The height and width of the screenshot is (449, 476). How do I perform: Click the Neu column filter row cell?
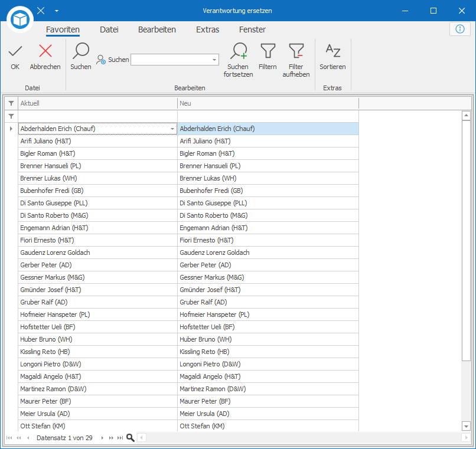(268, 116)
